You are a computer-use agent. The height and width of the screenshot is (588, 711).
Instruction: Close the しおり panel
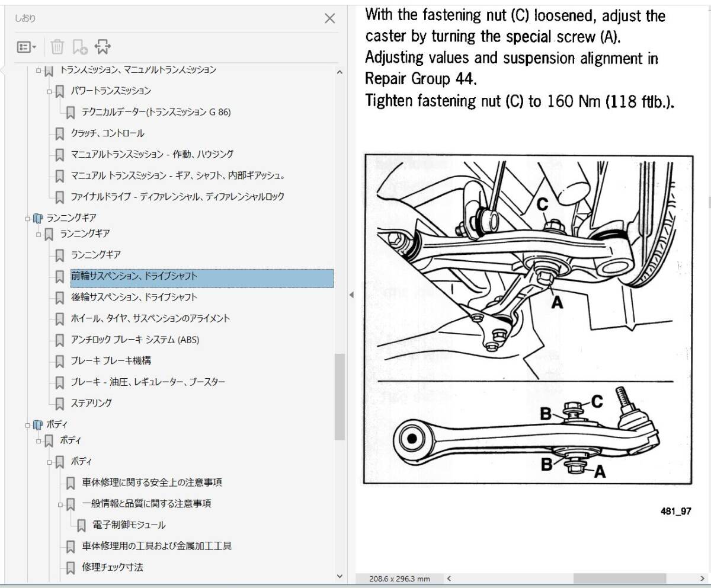tap(330, 18)
